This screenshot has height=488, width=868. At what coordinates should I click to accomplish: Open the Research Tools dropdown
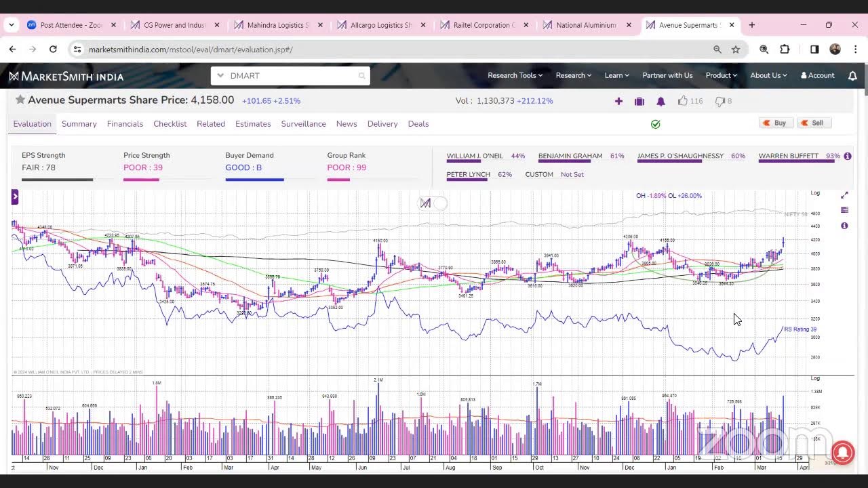coord(515,76)
